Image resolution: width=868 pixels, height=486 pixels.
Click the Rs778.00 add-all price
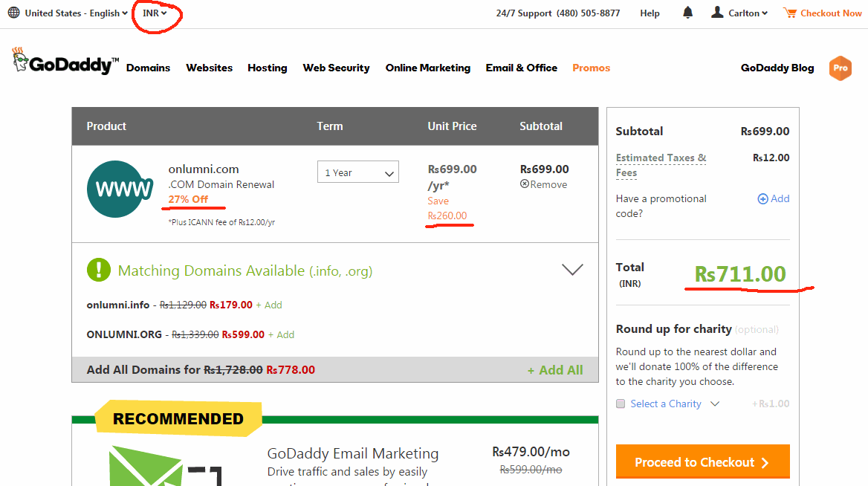(291, 370)
